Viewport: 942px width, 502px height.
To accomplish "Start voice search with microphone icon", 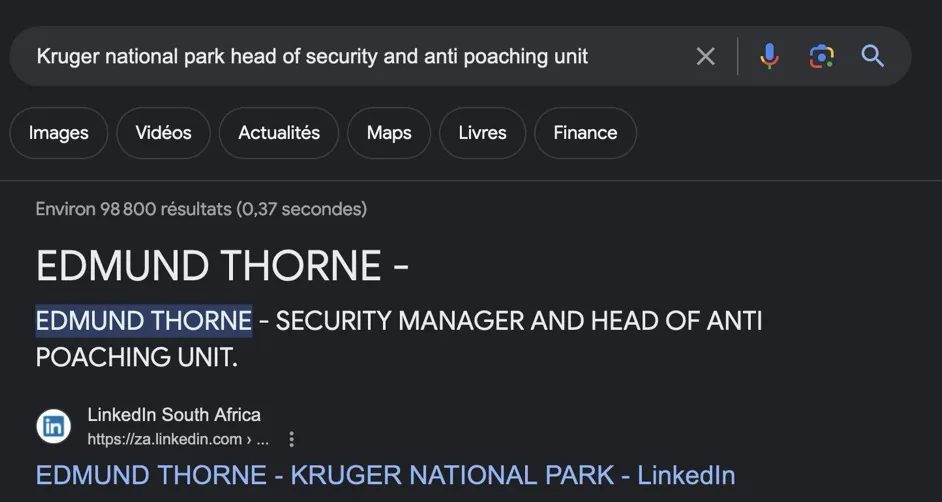I will (x=769, y=56).
